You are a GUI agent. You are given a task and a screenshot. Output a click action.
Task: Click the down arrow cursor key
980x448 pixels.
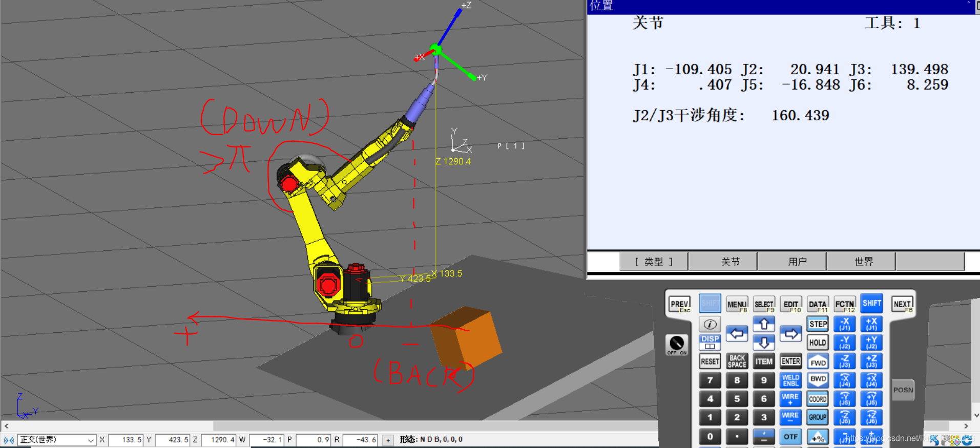coord(764,342)
